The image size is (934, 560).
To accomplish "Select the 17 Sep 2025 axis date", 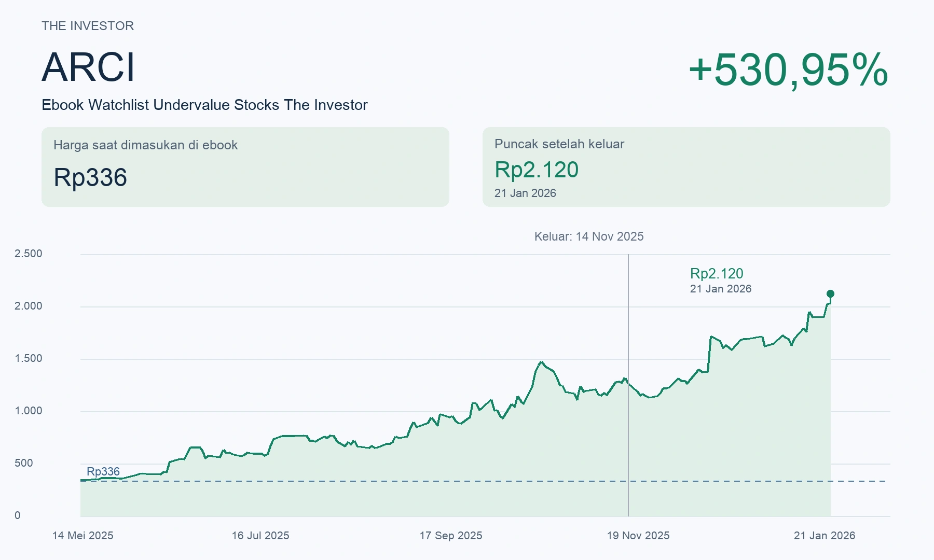I will tap(451, 536).
